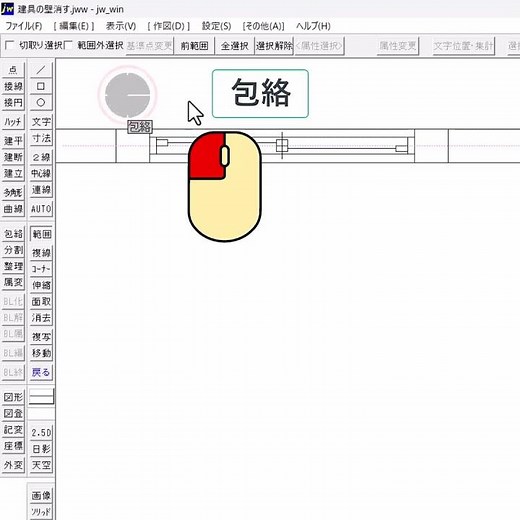This screenshot has width=520, height=520.
Task: Select the 点 (point) tool
Action: click(x=13, y=70)
